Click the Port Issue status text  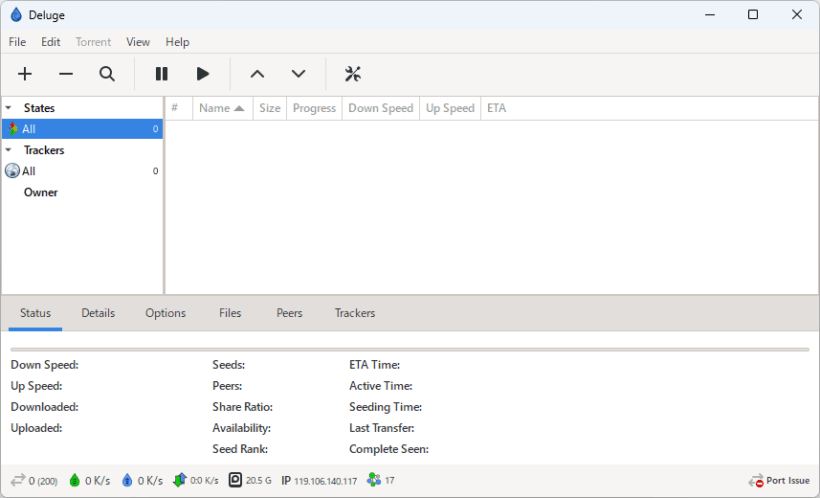tap(788, 480)
